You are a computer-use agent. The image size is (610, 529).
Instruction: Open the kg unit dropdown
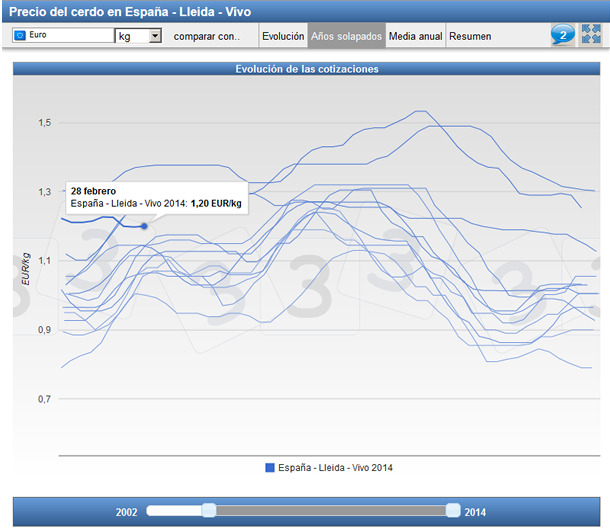(139, 36)
